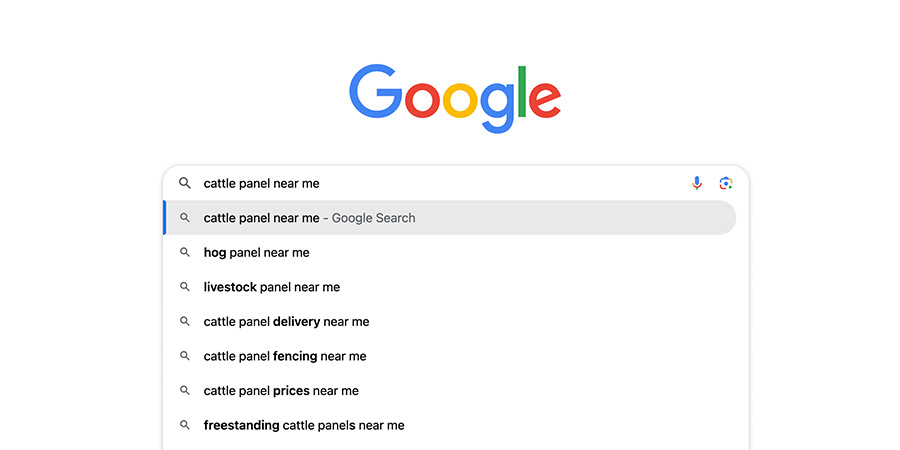The height and width of the screenshot is (450, 900).
Task: Click magnifier icon beside cattle panel fencing
Action: 185,356
